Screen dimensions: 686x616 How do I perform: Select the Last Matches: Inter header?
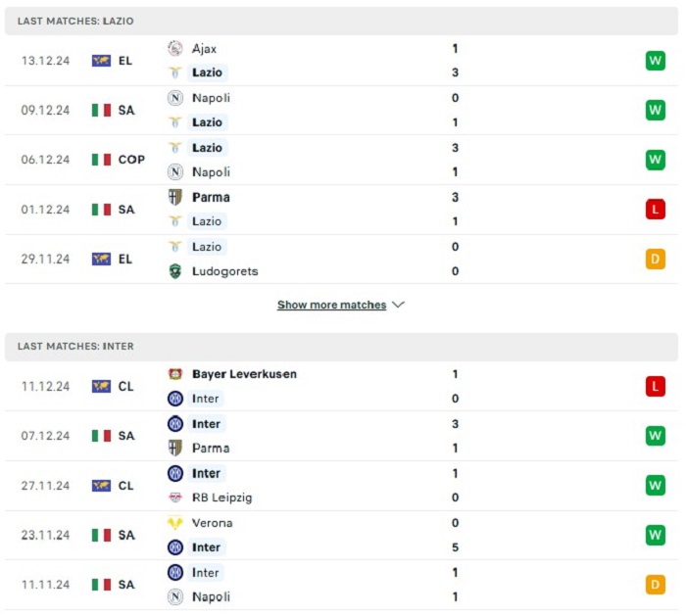coord(341,347)
